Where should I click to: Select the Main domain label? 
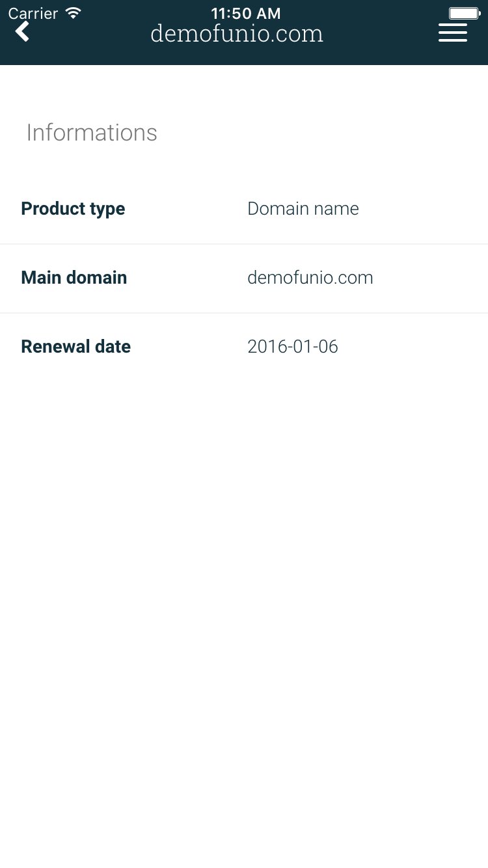[74, 278]
